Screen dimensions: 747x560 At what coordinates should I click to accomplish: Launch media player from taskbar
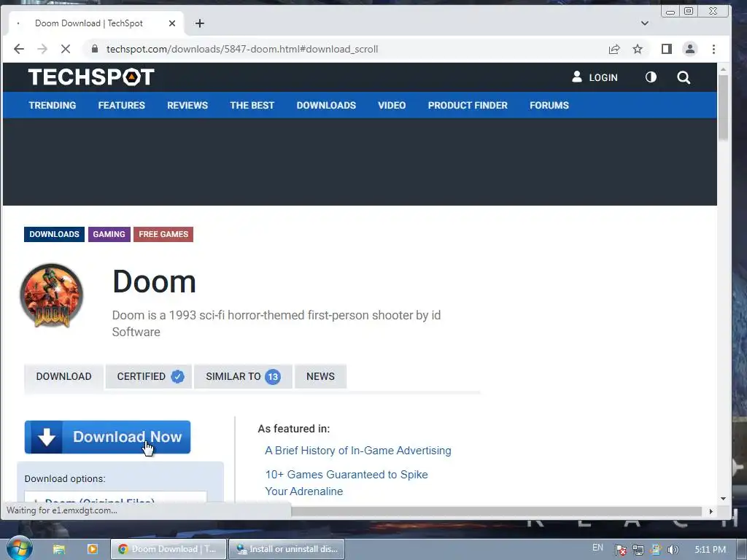(x=93, y=549)
